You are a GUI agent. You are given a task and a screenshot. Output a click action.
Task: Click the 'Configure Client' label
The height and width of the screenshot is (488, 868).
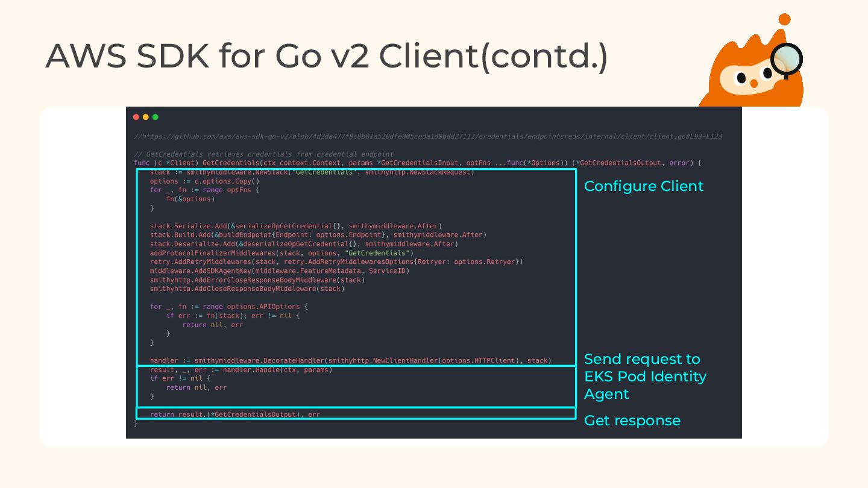(644, 186)
